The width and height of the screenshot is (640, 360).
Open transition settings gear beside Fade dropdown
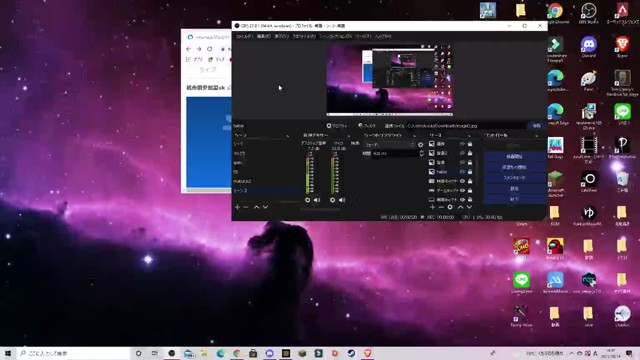click(x=420, y=144)
